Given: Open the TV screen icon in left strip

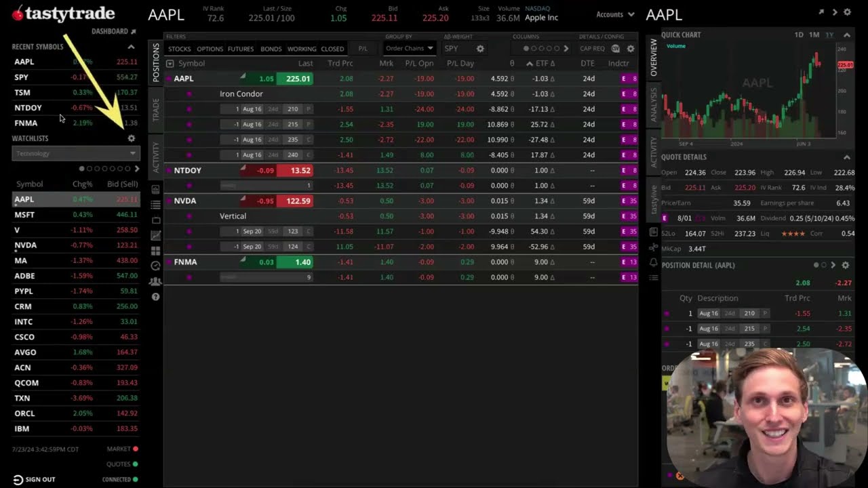Looking at the screenshot, I should [x=155, y=220].
